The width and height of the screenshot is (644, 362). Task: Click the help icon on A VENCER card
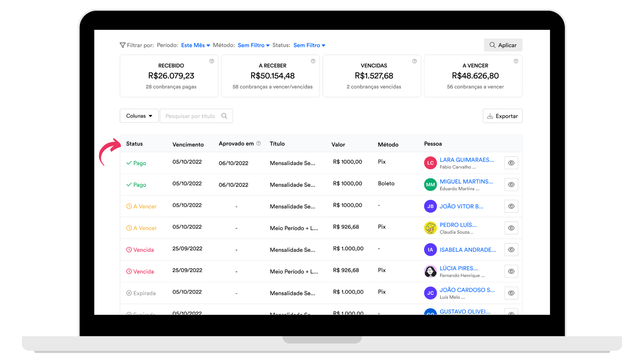tap(516, 61)
